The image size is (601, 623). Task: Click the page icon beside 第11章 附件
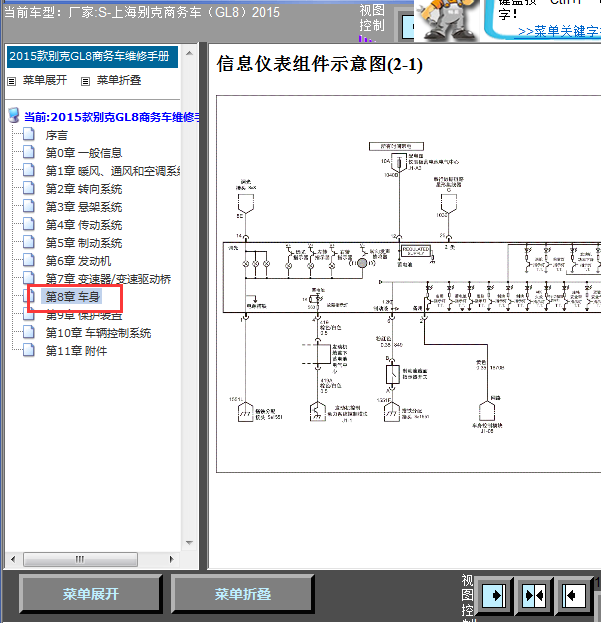pos(29,350)
